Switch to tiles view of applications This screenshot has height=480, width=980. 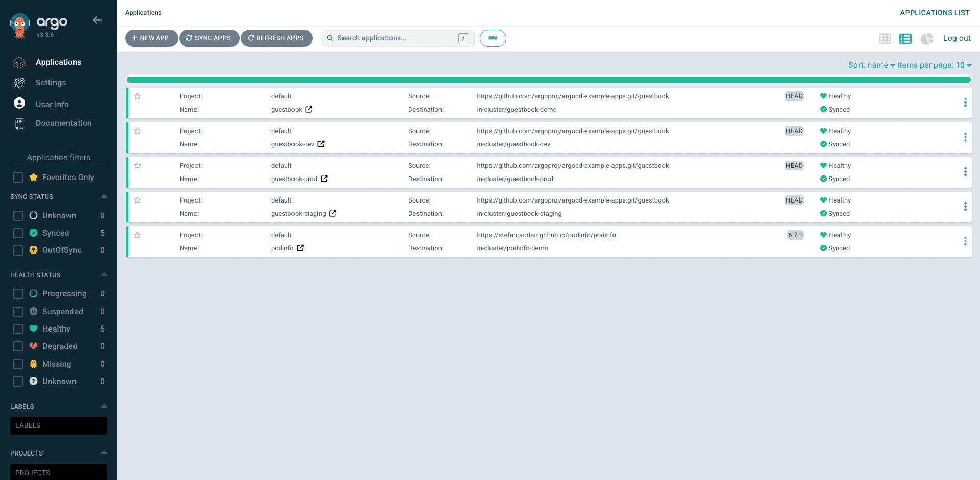(885, 38)
